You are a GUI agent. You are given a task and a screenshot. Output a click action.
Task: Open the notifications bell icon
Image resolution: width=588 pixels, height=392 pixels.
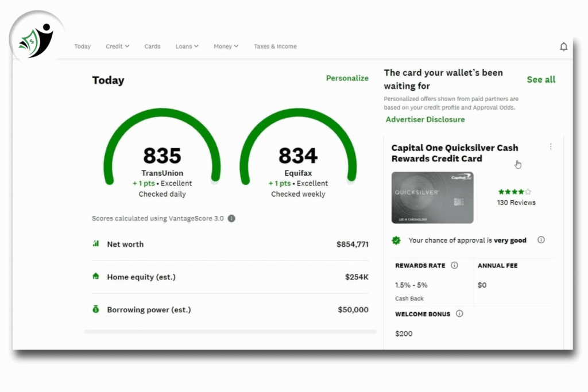pos(563,46)
